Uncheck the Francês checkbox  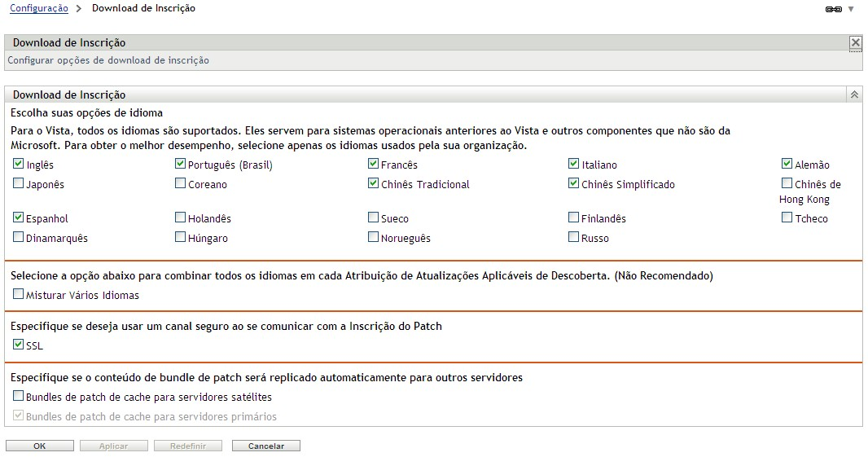[x=373, y=164]
